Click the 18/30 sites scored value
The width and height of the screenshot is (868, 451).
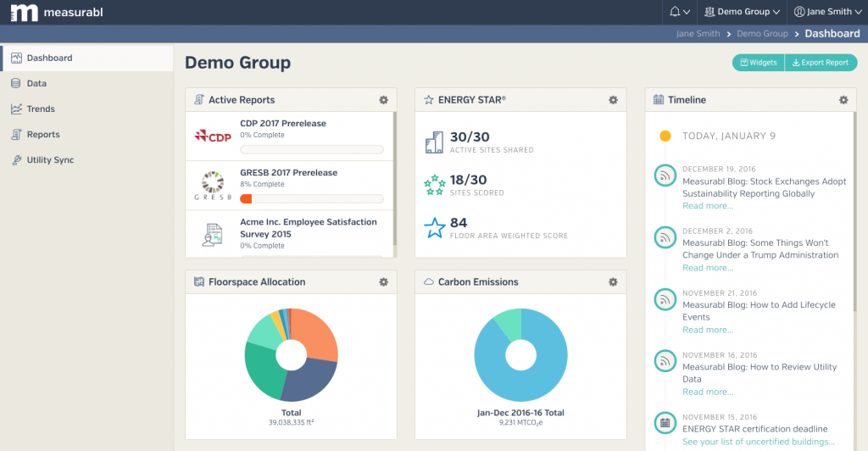point(468,180)
